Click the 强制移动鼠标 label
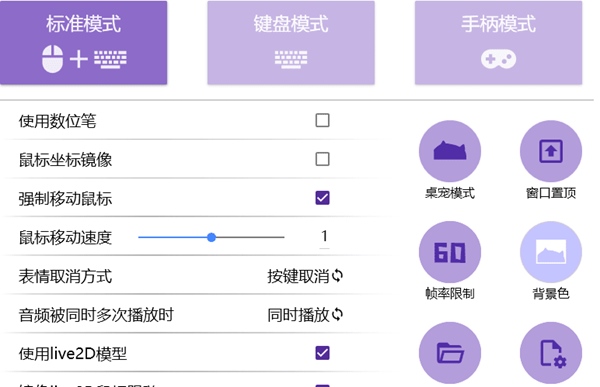The height and width of the screenshot is (387, 600). tap(65, 199)
